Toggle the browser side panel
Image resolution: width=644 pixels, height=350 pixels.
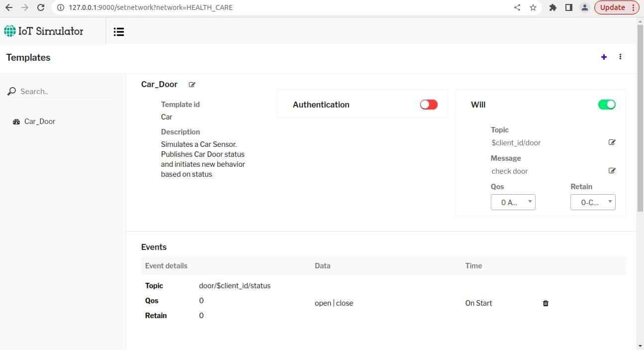[569, 7]
